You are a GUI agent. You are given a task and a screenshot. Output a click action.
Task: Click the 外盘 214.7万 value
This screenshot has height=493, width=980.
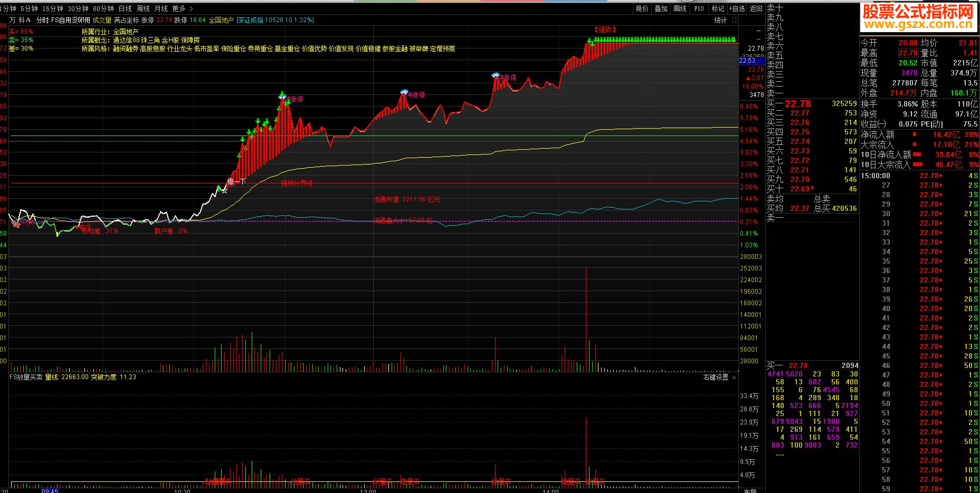[x=903, y=93]
